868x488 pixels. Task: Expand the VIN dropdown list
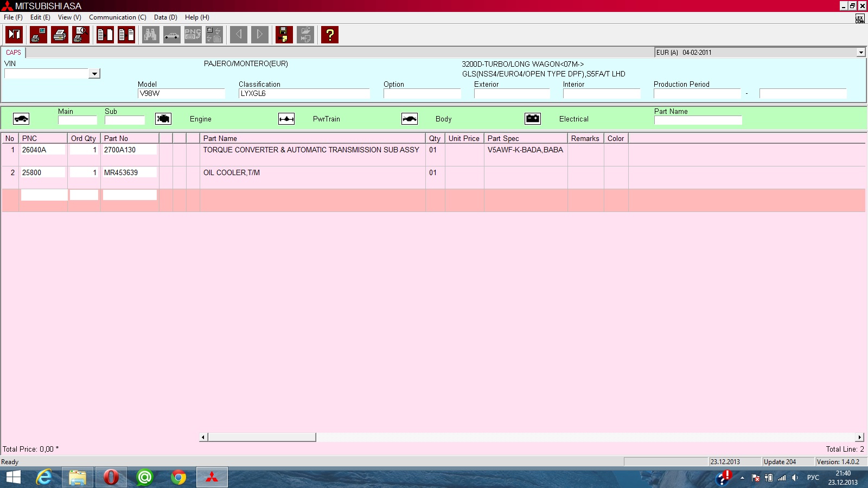[x=94, y=74]
